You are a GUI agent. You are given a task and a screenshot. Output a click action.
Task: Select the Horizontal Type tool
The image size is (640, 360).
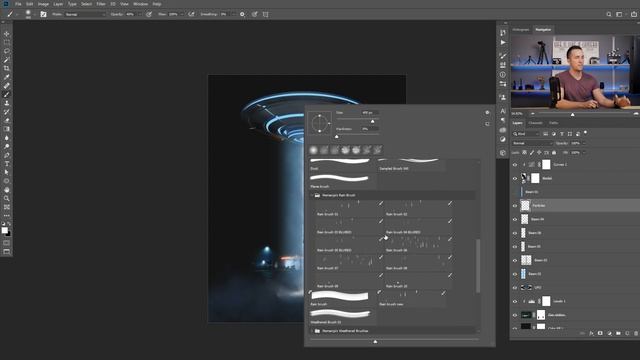click(7, 164)
